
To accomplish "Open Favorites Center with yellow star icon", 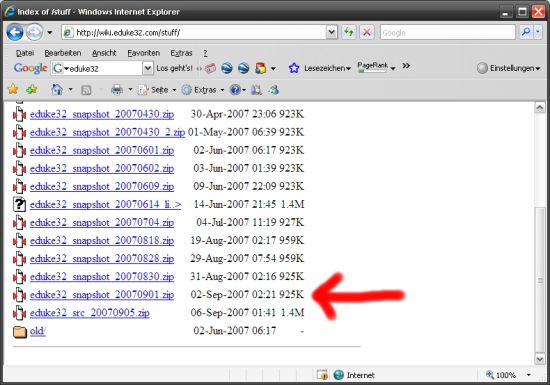I will (x=13, y=89).
